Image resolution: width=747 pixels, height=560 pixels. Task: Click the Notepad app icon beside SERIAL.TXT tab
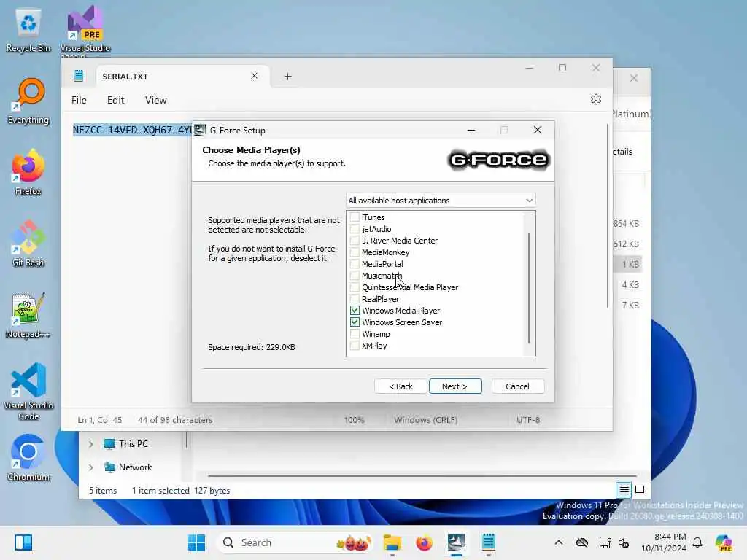tap(79, 76)
